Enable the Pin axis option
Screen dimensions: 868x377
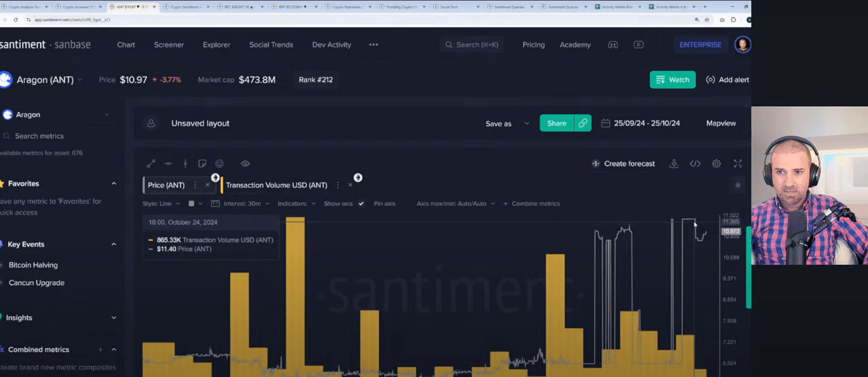384,203
